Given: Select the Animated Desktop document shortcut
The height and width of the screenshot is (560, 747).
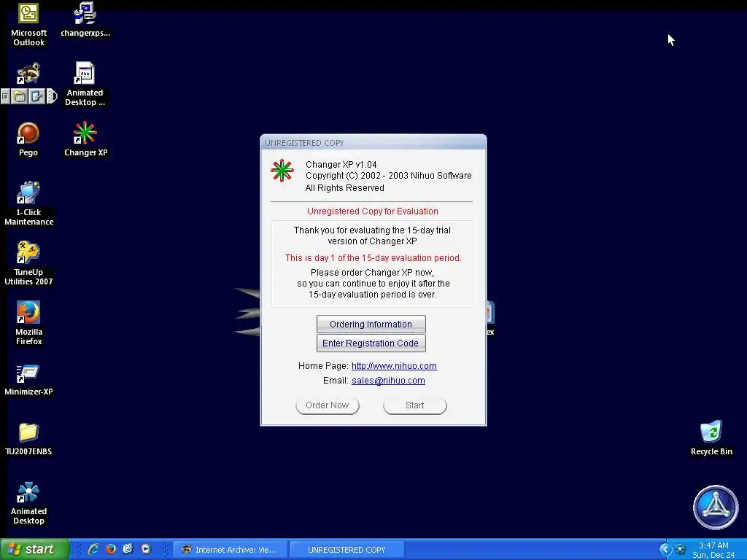Looking at the screenshot, I should pos(85,84).
